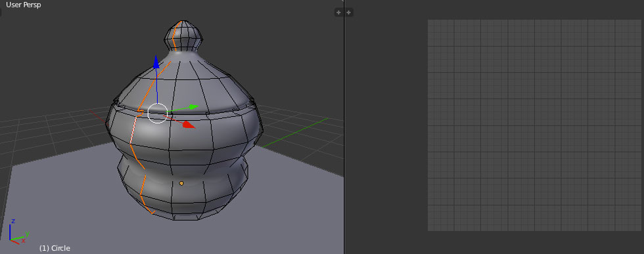This screenshot has width=644, height=254.
Task: Click the blue Z-axis manipulator arrow
Action: point(156,62)
